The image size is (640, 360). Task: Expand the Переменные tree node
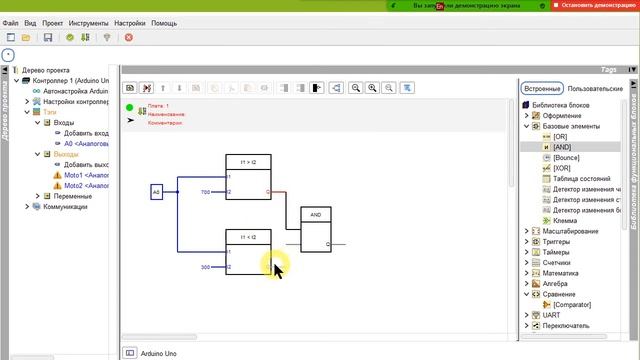tap(38, 196)
